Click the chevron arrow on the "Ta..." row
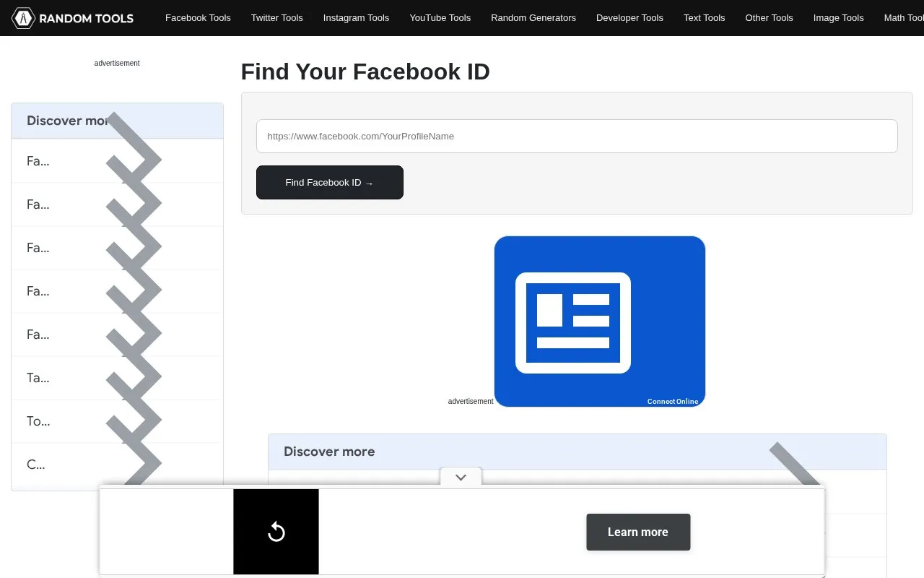This screenshot has height=578, width=924. pos(134,378)
